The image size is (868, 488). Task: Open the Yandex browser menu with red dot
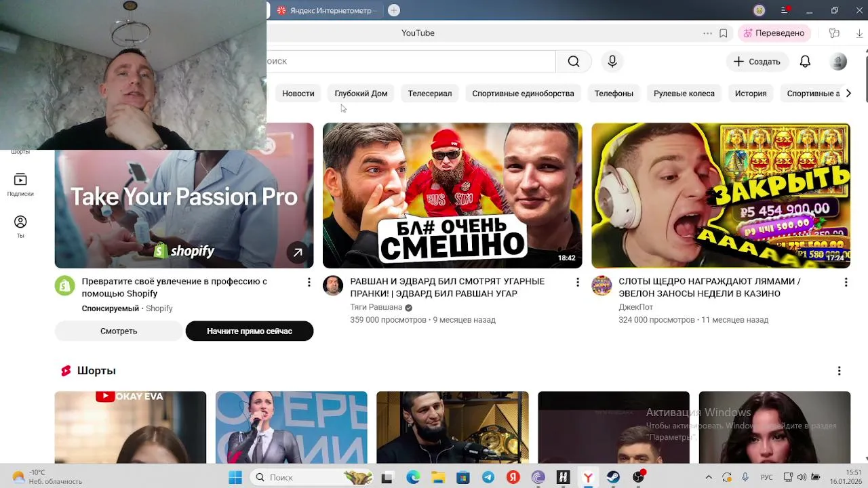(x=785, y=10)
